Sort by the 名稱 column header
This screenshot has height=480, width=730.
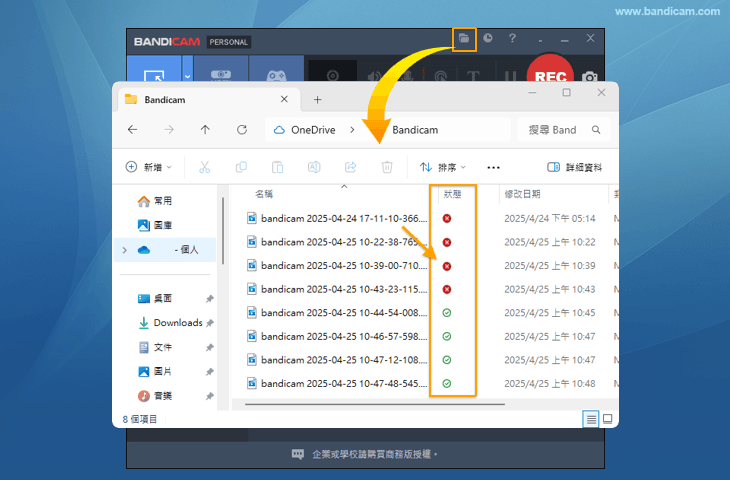tap(264, 194)
